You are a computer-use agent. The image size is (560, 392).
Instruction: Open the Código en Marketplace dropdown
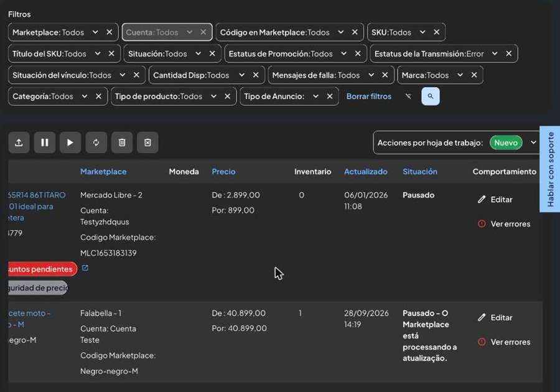coord(341,32)
